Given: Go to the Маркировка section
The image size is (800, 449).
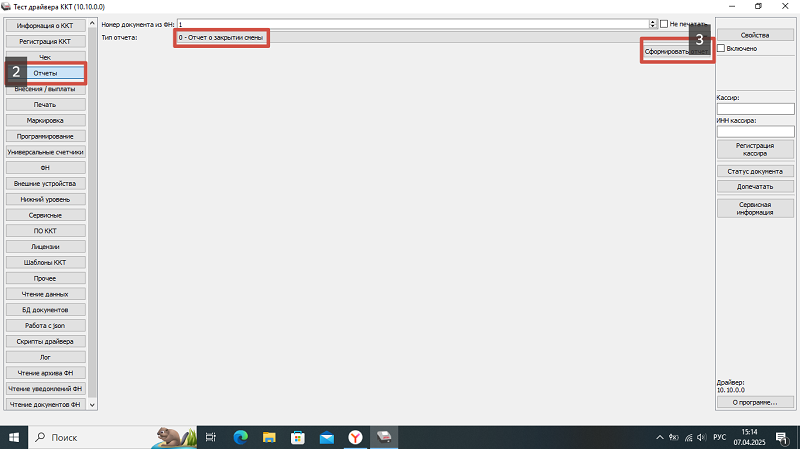Looking at the screenshot, I should [x=45, y=120].
